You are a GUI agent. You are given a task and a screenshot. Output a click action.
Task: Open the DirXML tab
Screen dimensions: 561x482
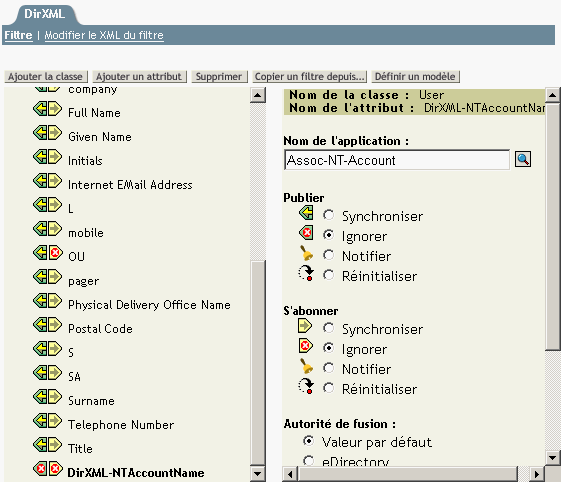point(45,14)
